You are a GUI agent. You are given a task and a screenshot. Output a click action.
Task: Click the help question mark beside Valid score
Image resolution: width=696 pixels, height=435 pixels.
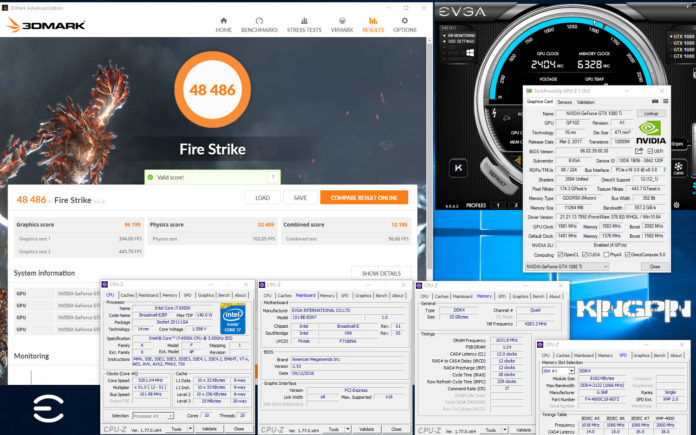click(273, 178)
